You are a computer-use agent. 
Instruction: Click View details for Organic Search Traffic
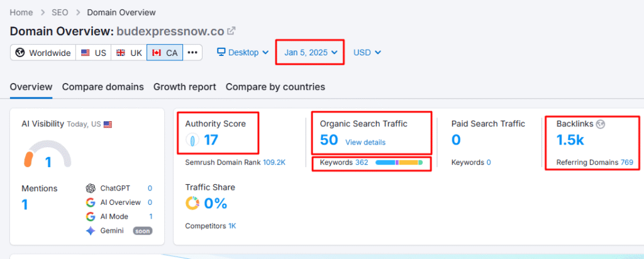click(x=365, y=142)
